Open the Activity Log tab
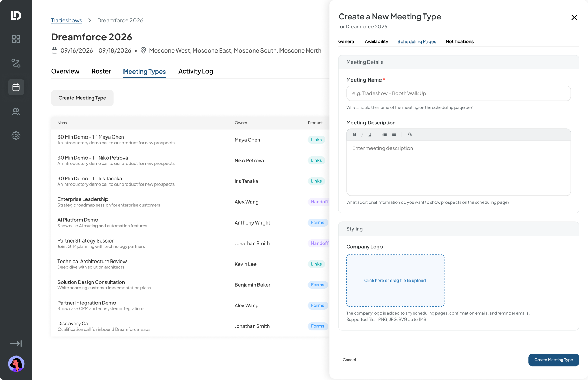588x380 pixels. coord(196,71)
